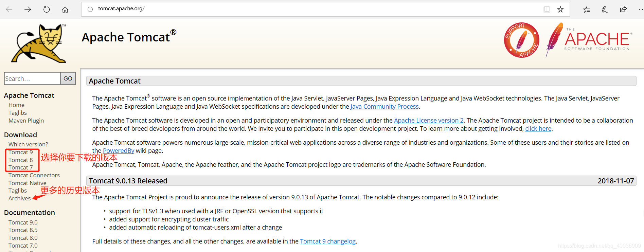This screenshot has width=644, height=252.
Task: Click the browser back arrow
Action: [9, 9]
